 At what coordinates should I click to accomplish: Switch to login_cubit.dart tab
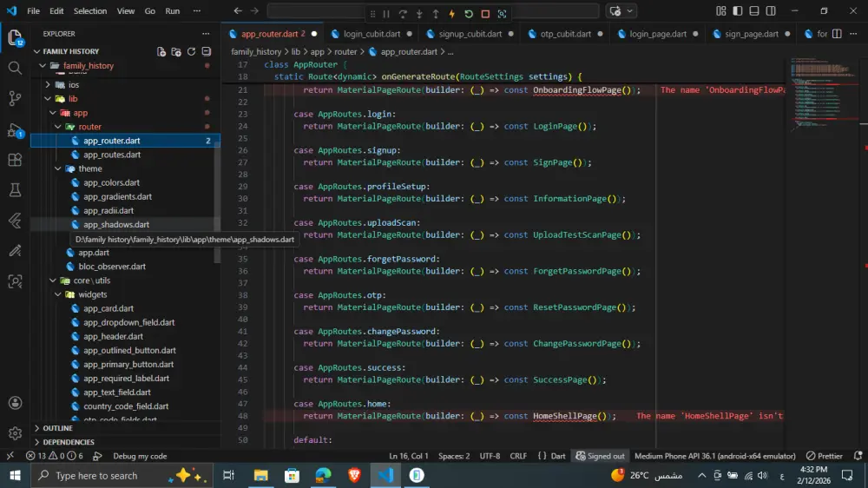coord(372,34)
